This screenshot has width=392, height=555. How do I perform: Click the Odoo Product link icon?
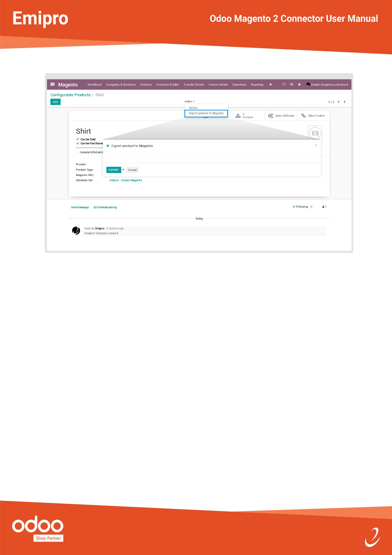tap(303, 116)
